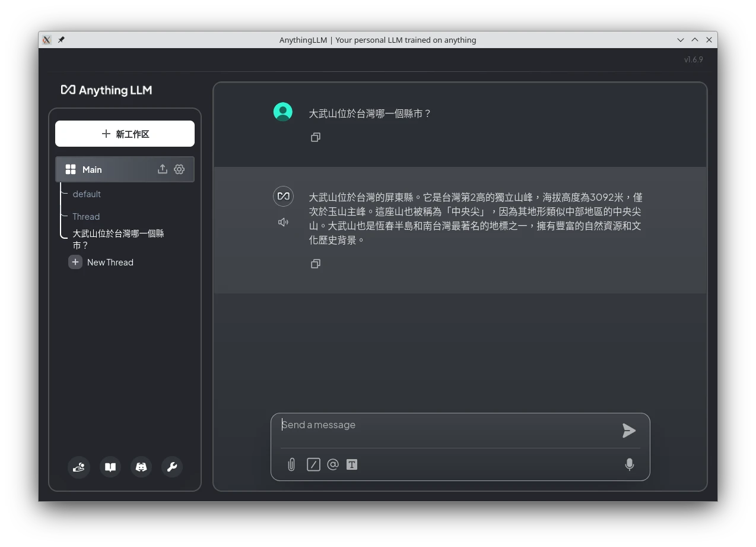The image size is (756, 547).
Task: Copy the user's question message
Action: (x=316, y=137)
